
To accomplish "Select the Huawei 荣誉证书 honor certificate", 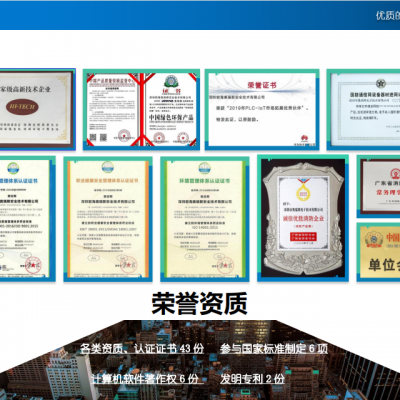I will 262,110.
